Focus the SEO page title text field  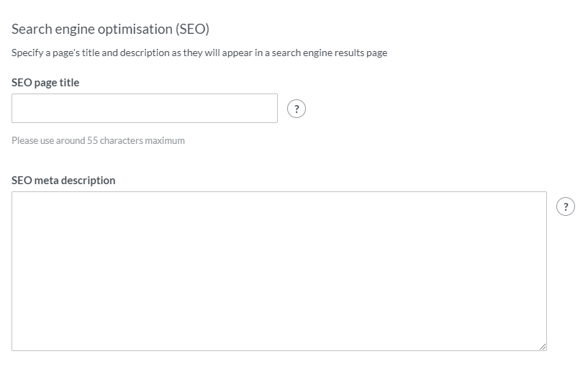[144, 109]
